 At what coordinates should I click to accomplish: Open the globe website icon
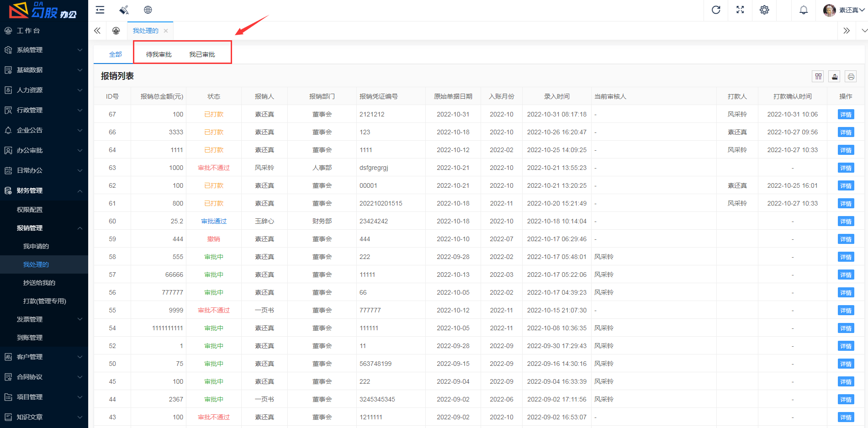click(148, 10)
